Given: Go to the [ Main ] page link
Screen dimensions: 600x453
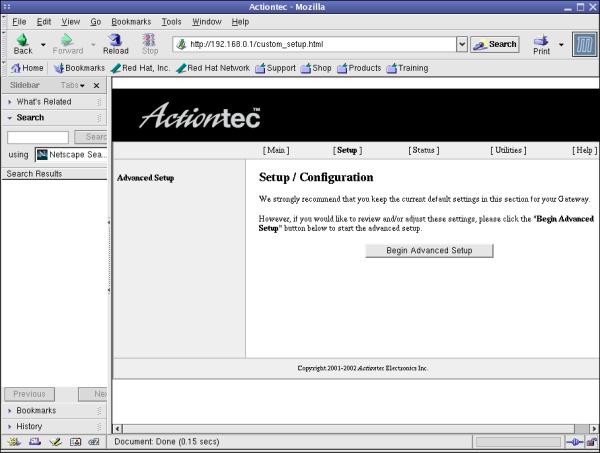Looking at the screenshot, I should 276,150.
